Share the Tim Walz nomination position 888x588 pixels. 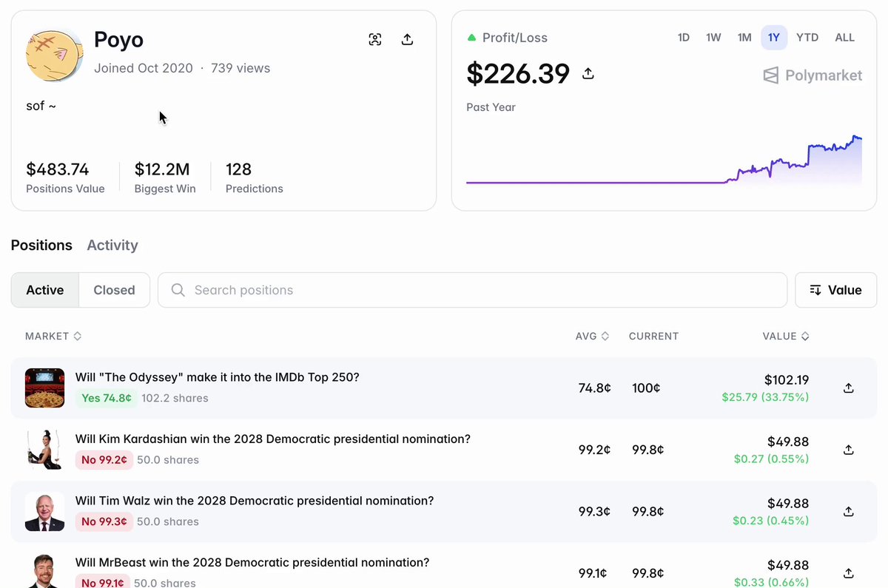tap(849, 511)
